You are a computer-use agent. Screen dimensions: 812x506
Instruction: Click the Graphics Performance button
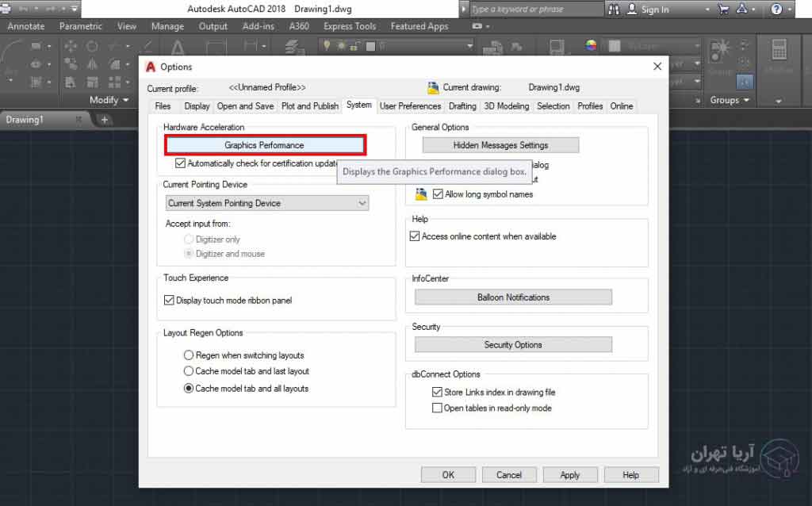click(264, 145)
